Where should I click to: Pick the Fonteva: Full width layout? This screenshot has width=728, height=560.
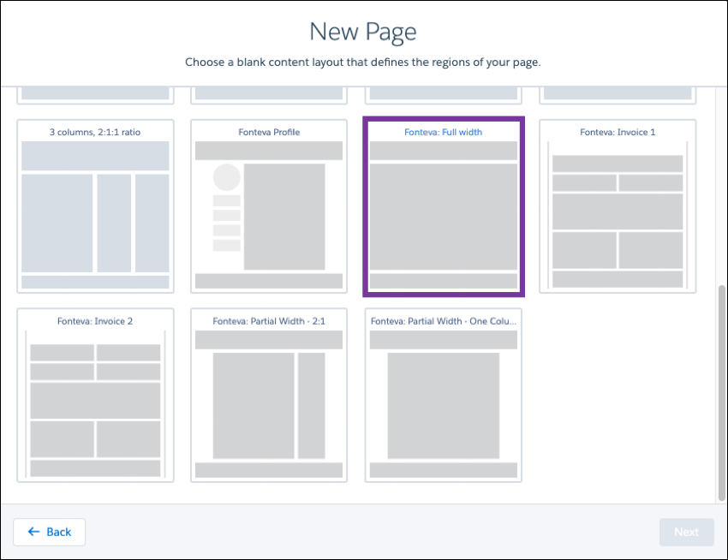point(444,206)
